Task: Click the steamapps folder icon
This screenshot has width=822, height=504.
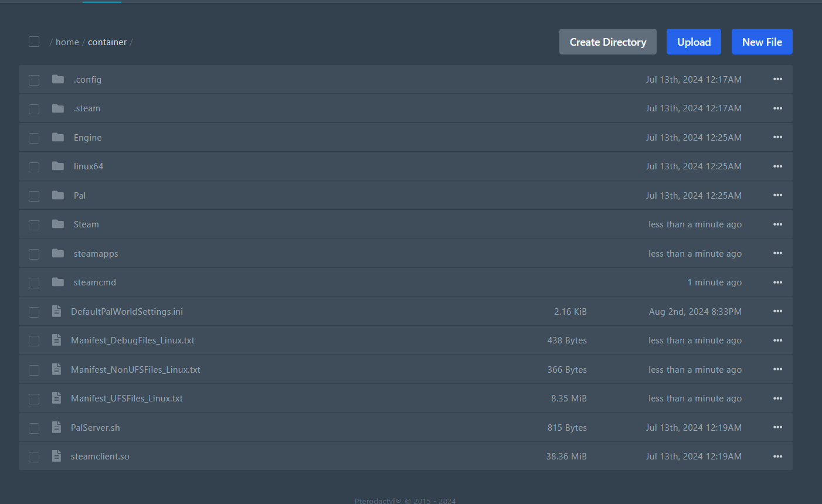Action: 57,253
